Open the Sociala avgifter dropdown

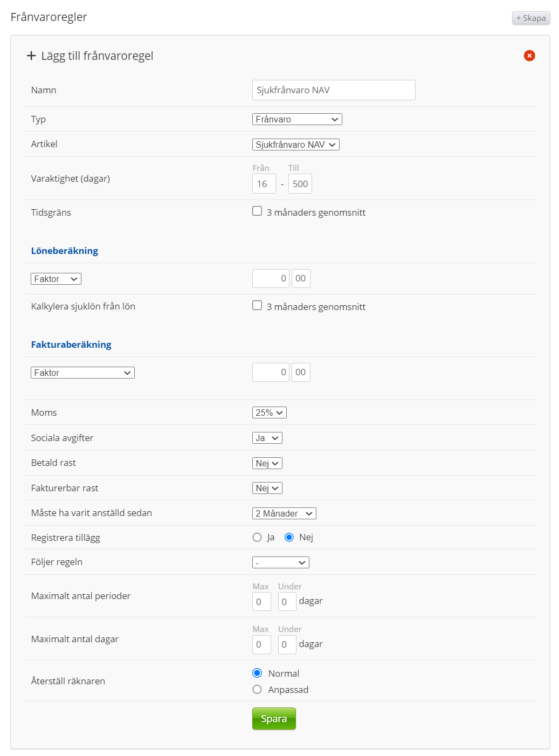pos(267,438)
